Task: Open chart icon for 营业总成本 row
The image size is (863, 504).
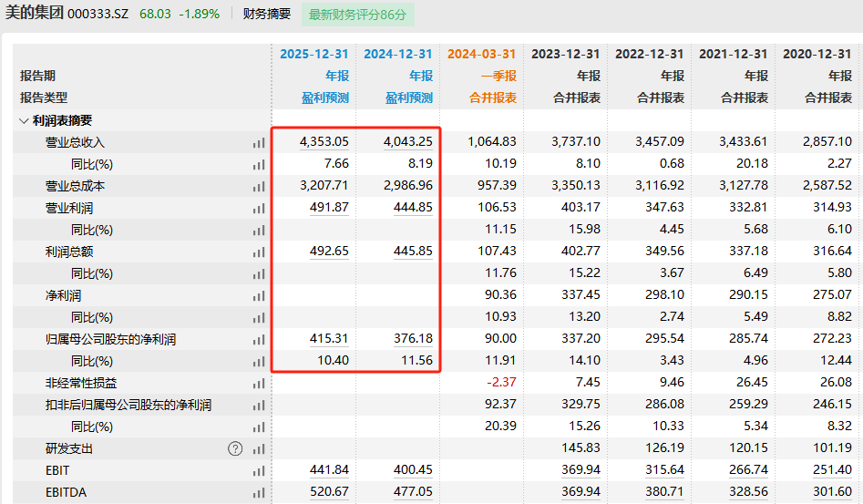Action: point(259,187)
